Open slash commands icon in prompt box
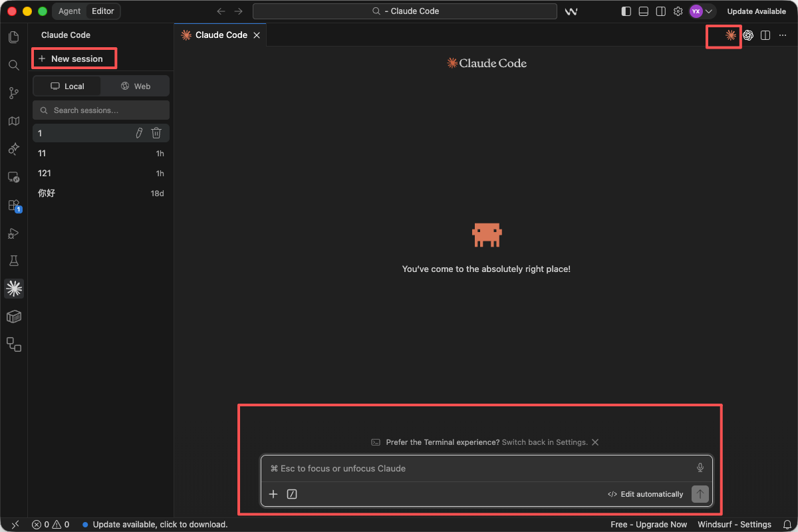 pyautogui.click(x=291, y=494)
